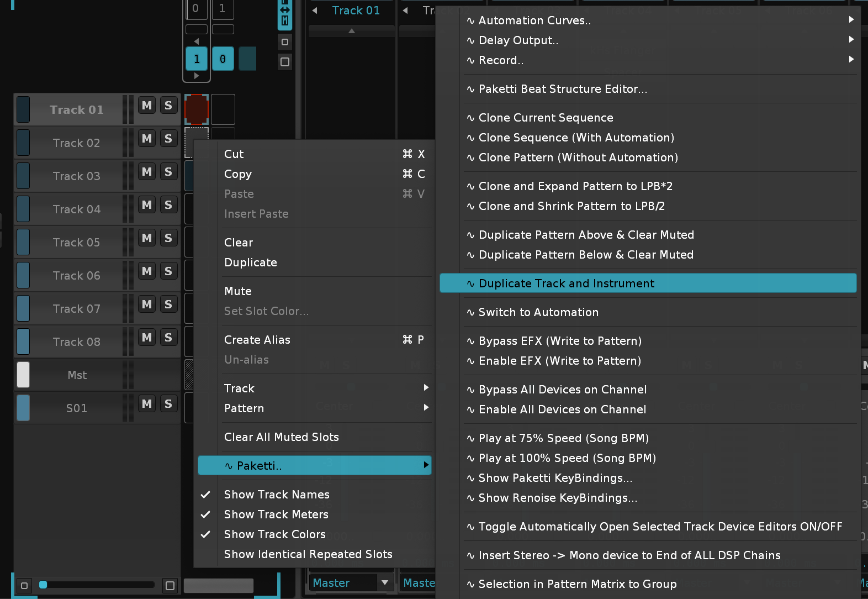The width and height of the screenshot is (868, 599).
Task: Click Create Alias in context menu
Action: point(257,340)
